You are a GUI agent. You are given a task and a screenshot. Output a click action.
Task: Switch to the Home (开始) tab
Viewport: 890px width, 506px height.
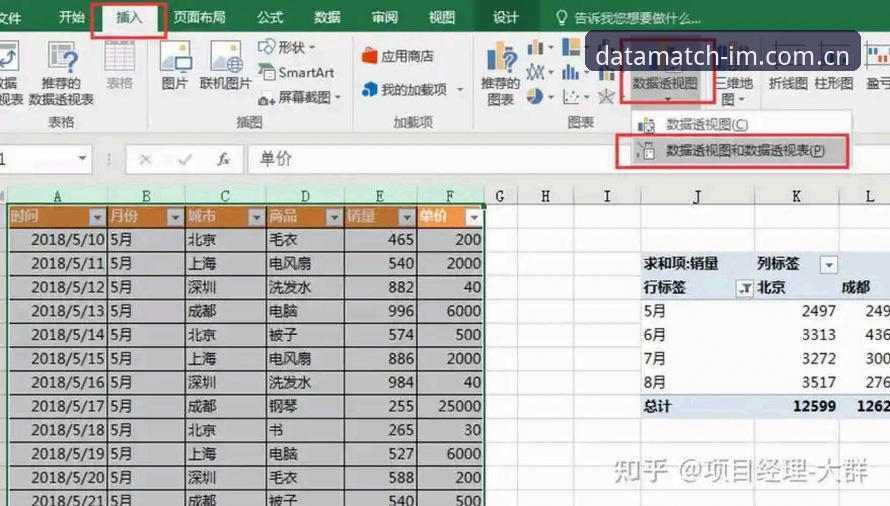pos(72,17)
